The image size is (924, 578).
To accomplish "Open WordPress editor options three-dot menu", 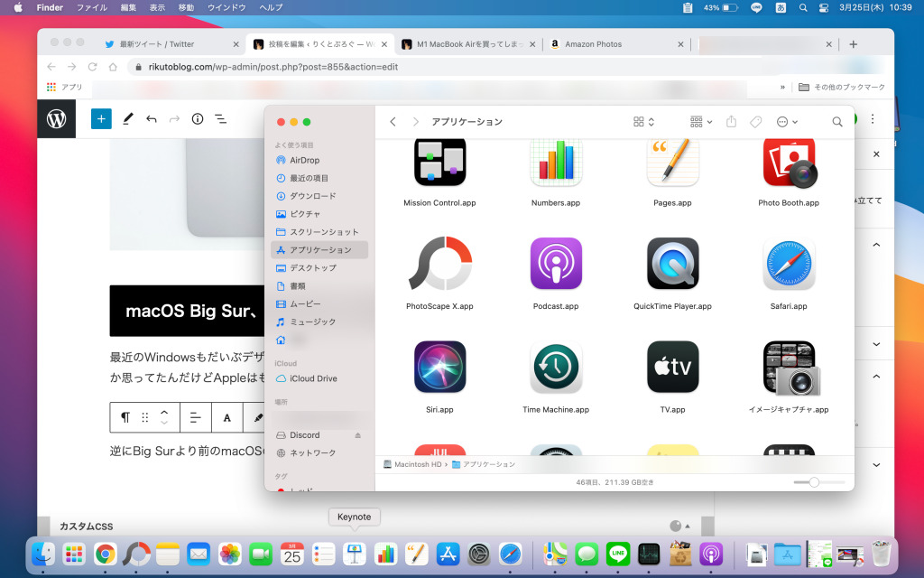I will pos(873,119).
